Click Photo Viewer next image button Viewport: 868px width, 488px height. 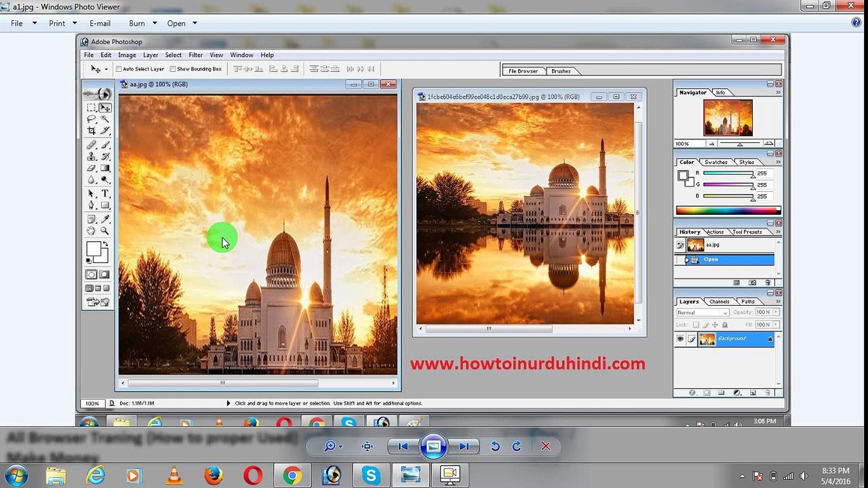point(464,446)
